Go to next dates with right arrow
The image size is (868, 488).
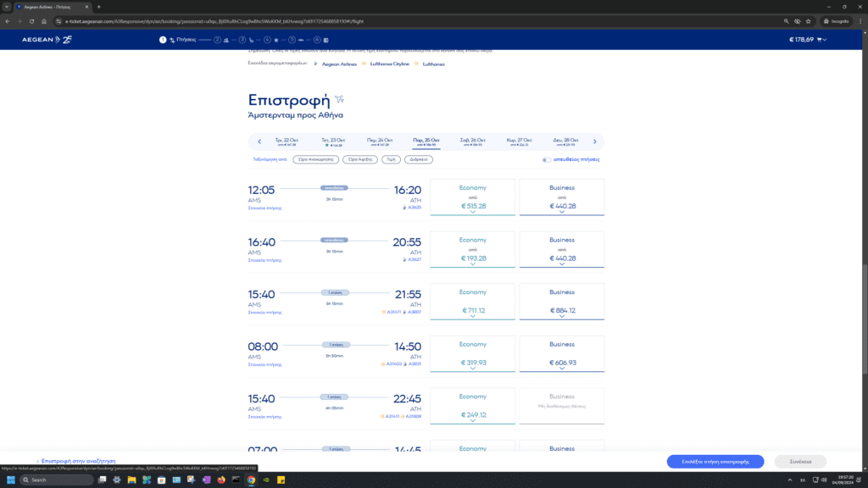[595, 141]
